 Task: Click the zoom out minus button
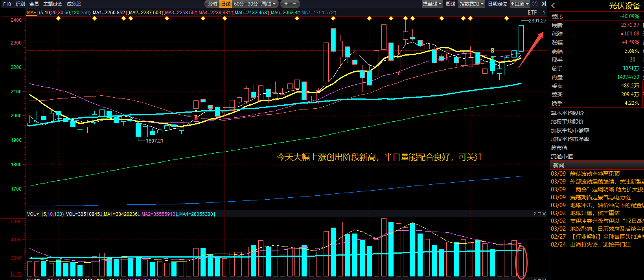coord(294,4)
